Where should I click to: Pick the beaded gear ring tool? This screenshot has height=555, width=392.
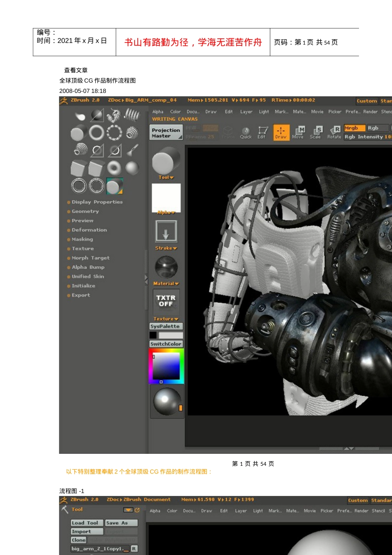(114, 133)
